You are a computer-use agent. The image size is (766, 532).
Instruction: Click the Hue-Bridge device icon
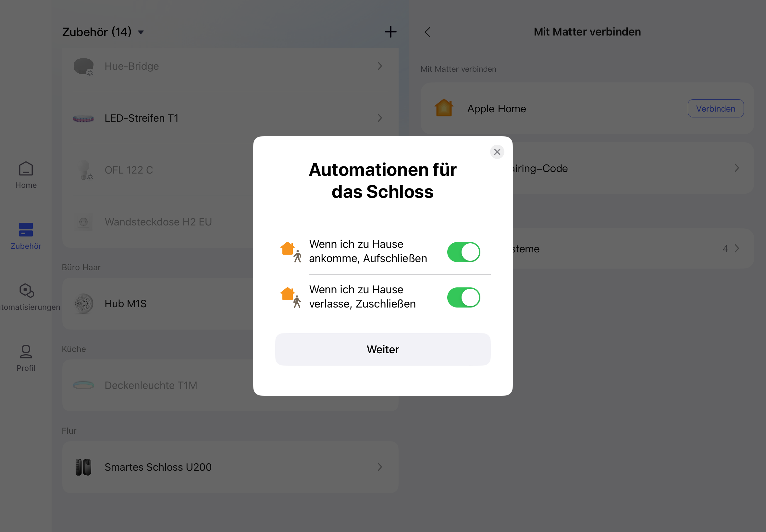[83, 66]
